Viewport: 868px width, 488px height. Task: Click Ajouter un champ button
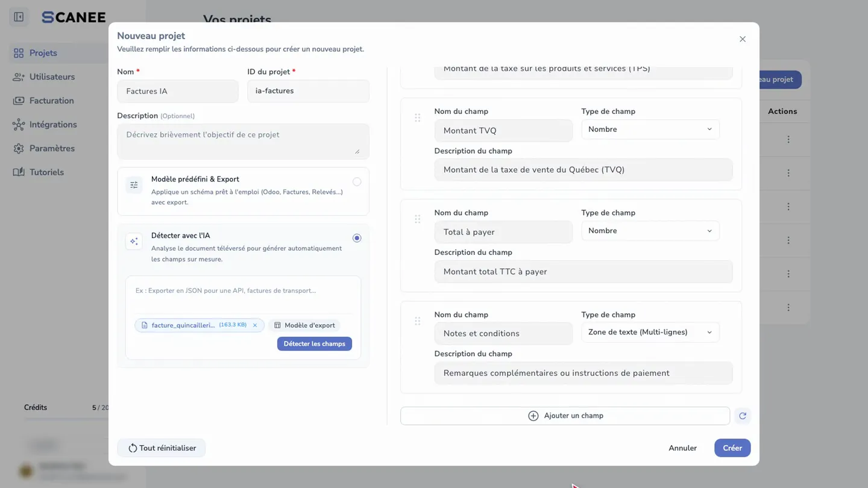[x=565, y=416]
